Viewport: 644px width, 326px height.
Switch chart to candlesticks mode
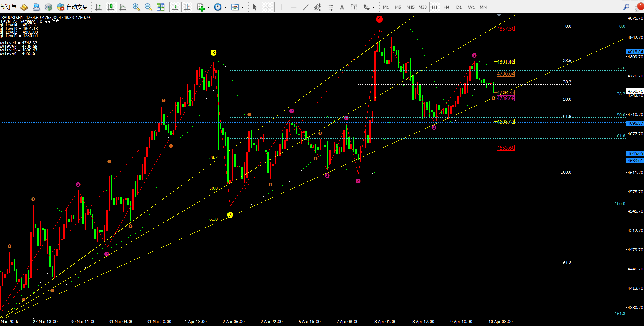tap(111, 7)
